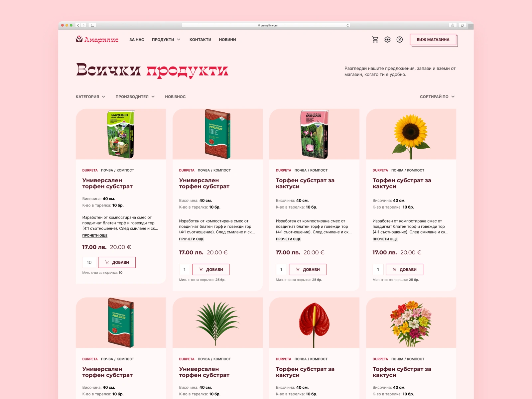The height and width of the screenshot is (399, 532).
Task: Reload the page with the refresh icon
Action: [348, 25]
